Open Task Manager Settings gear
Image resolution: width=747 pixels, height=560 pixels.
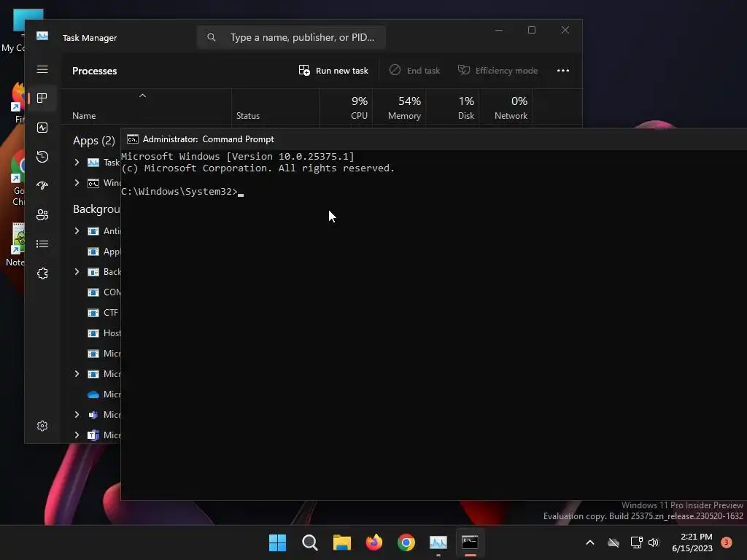42,426
